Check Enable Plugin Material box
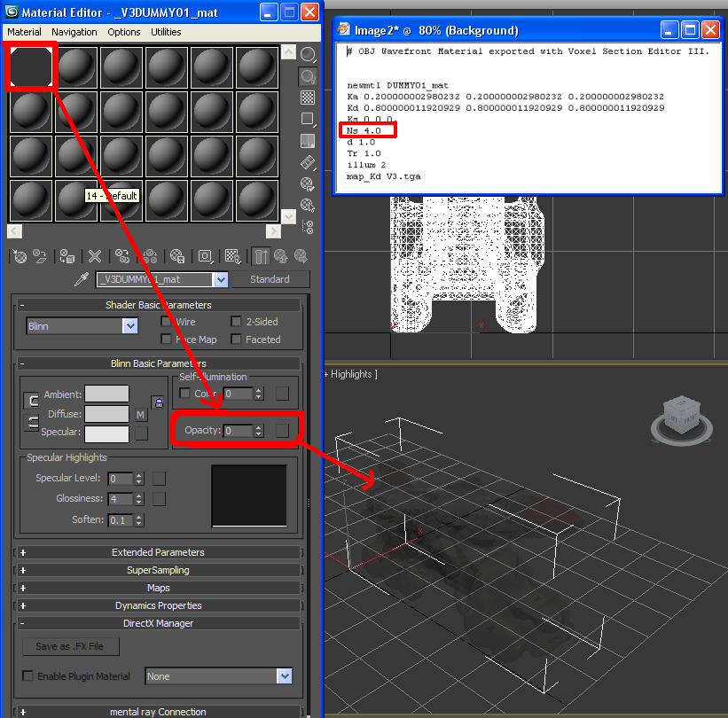728x718 pixels. (27, 676)
